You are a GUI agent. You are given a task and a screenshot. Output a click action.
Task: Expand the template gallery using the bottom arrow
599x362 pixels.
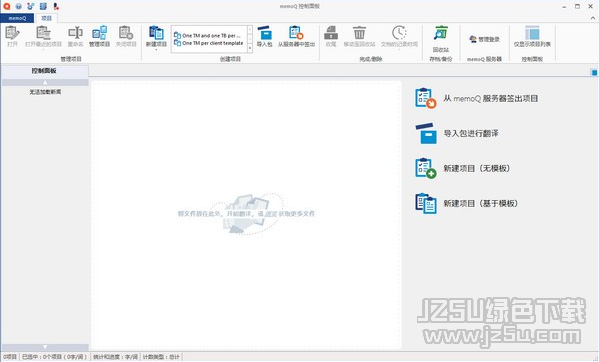250,48
